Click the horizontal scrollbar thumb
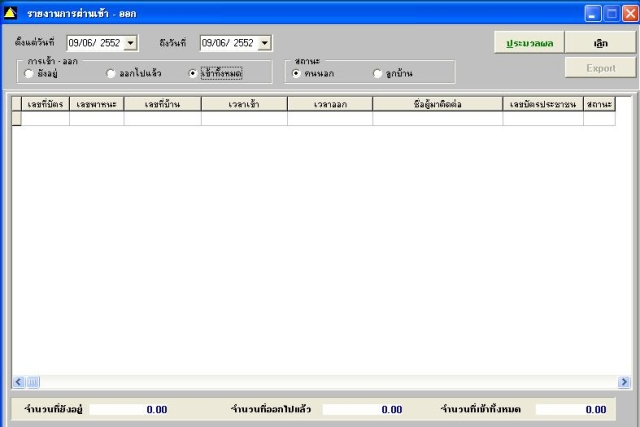Viewport: 640px width, 427px height. pos(33,382)
